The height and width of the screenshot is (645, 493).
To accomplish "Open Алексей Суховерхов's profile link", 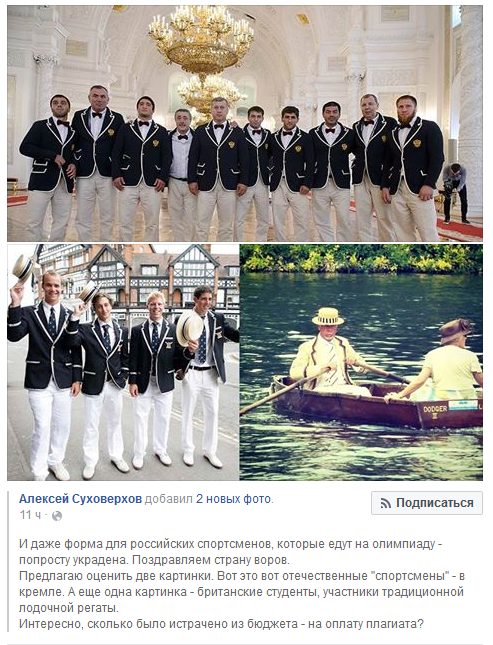I will tap(80, 499).
